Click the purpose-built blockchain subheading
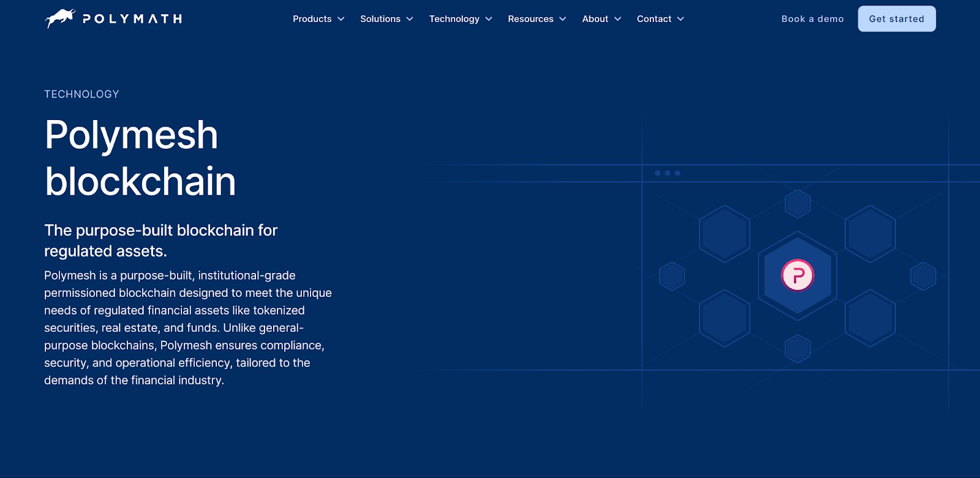Viewport: 980px width, 478px height. tap(161, 241)
